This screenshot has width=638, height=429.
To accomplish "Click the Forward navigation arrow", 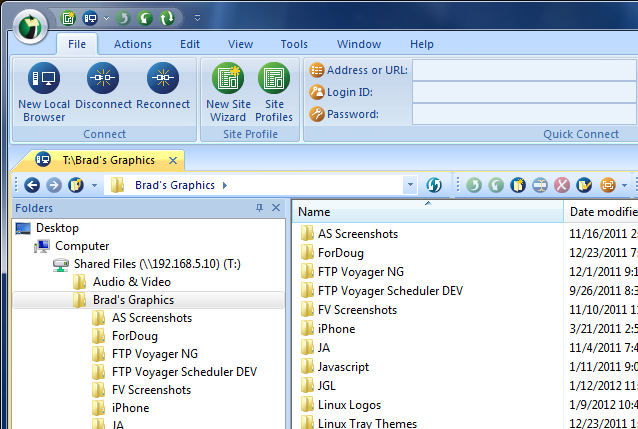I will pyautogui.click(x=54, y=185).
